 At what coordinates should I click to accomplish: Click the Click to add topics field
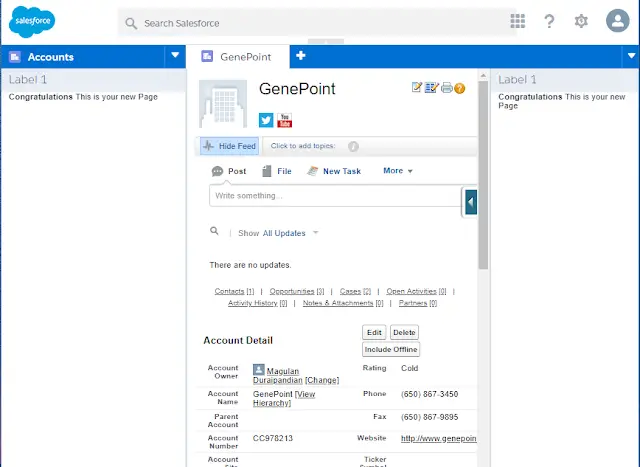click(x=303, y=146)
